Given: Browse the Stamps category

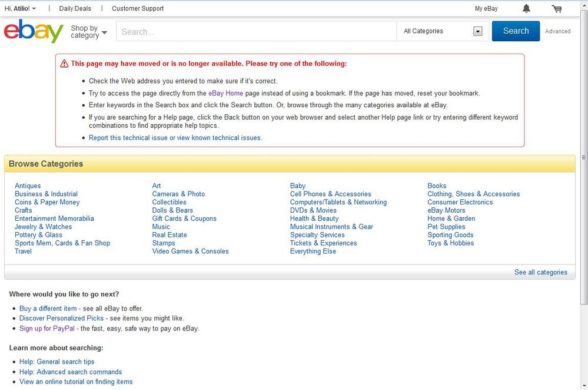Looking at the screenshot, I should click(164, 243).
